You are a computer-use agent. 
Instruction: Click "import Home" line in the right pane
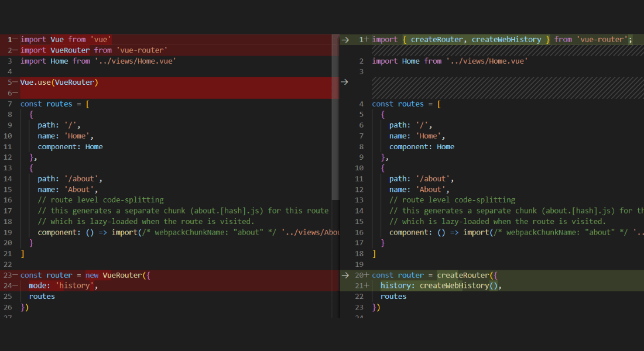point(450,61)
